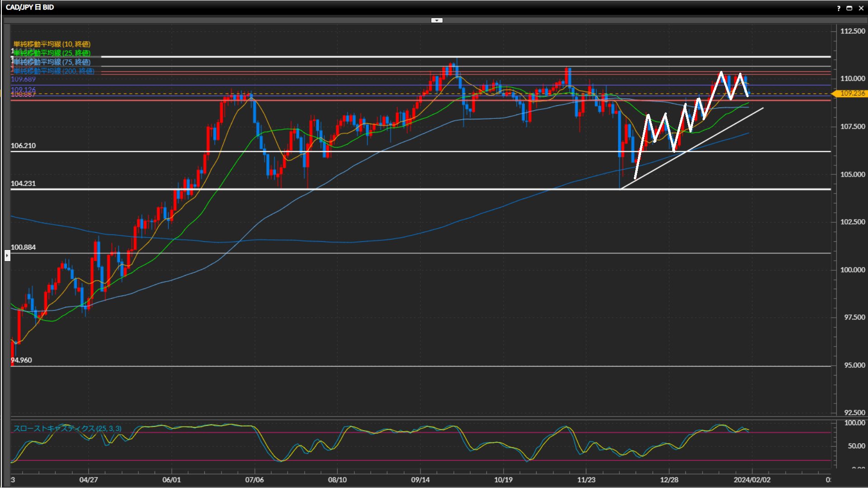Click the purple 109.689 level label
This screenshot has width=868, height=488.
pyautogui.click(x=23, y=80)
